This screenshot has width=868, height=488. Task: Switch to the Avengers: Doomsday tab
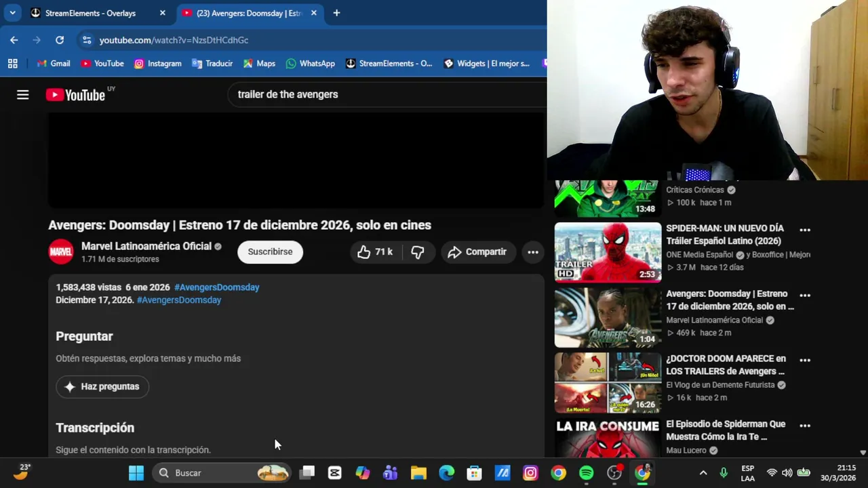click(x=244, y=13)
